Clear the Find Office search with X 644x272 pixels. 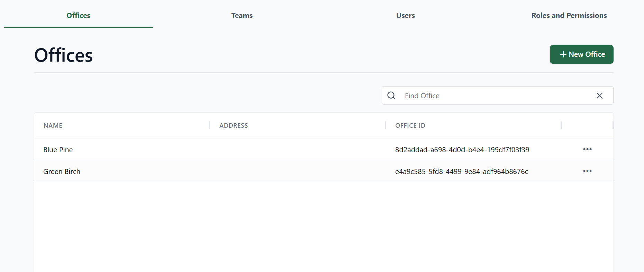pyautogui.click(x=600, y=96)
